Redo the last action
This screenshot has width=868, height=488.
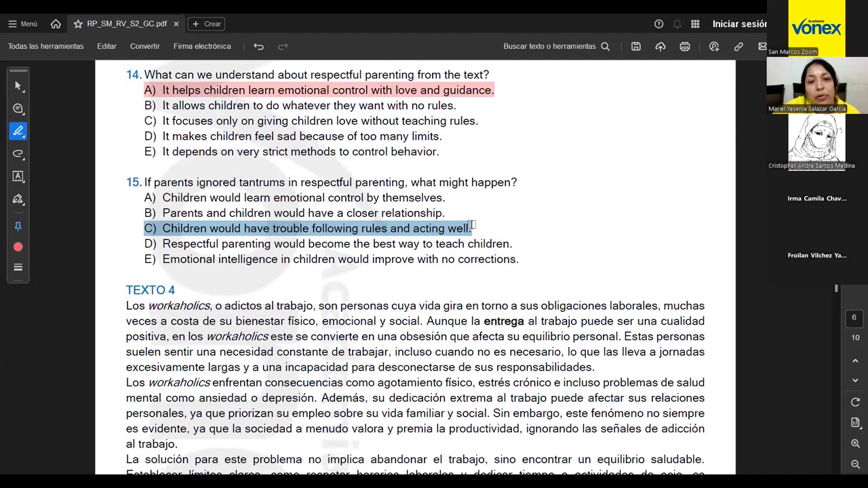[x=283, y=46]
